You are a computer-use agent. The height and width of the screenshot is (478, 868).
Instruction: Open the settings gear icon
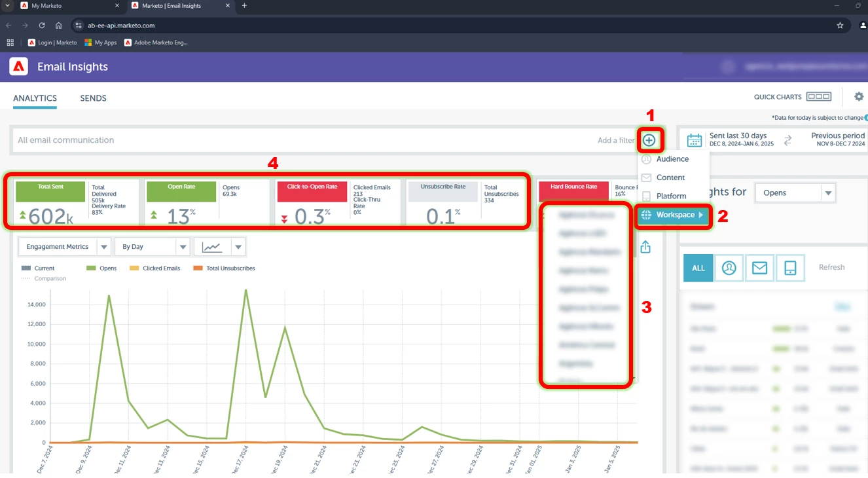click(x=859, y=96)
